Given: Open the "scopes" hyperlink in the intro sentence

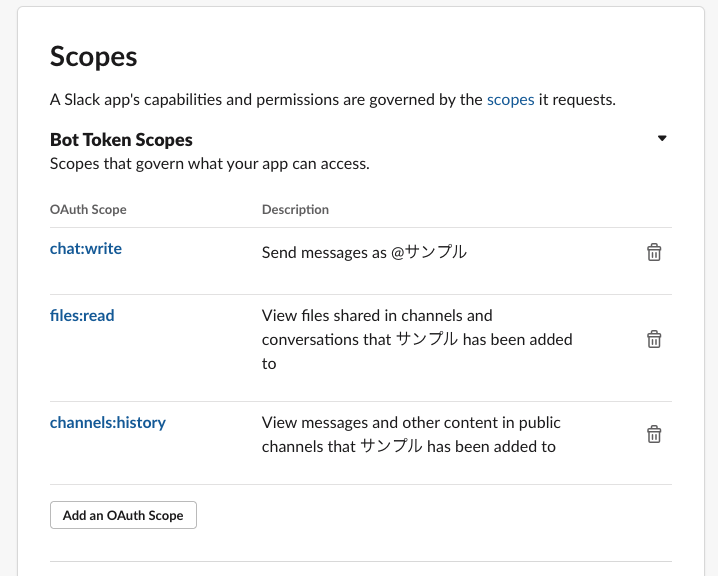Looking at the screenshot, I should (510, 100).
